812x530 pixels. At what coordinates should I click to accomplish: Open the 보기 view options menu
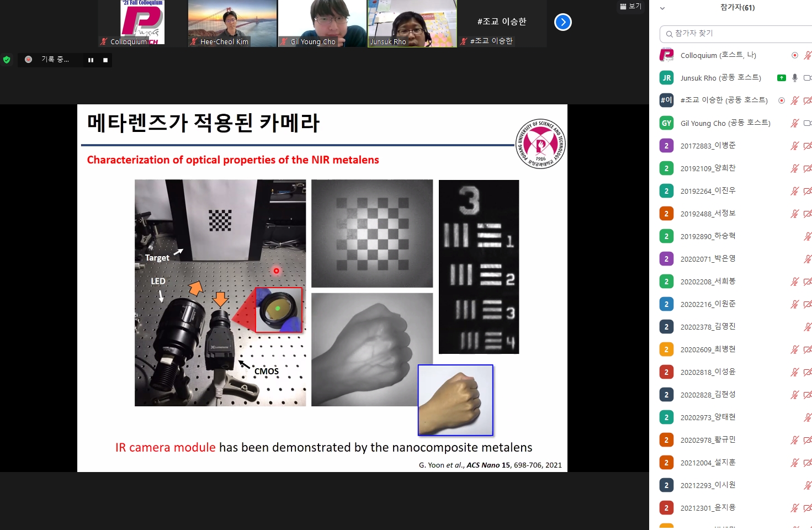[630, 7]
